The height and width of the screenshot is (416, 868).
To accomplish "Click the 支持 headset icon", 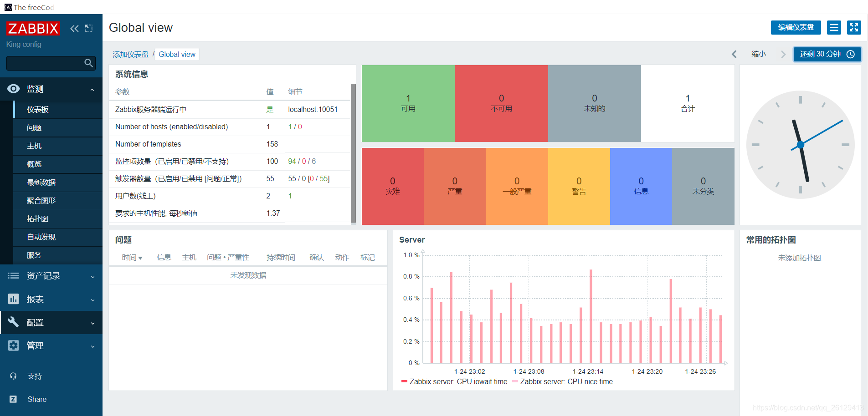I will tap(13, 376).
